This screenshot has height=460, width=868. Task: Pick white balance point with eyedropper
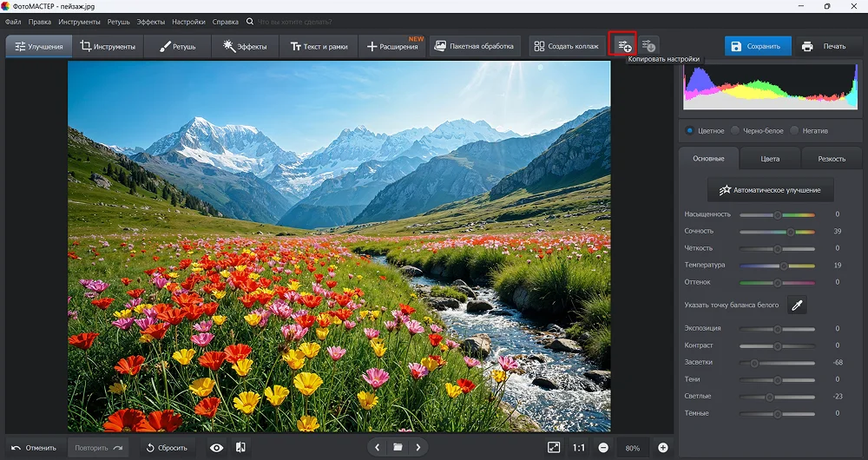[x=797, y=305]
